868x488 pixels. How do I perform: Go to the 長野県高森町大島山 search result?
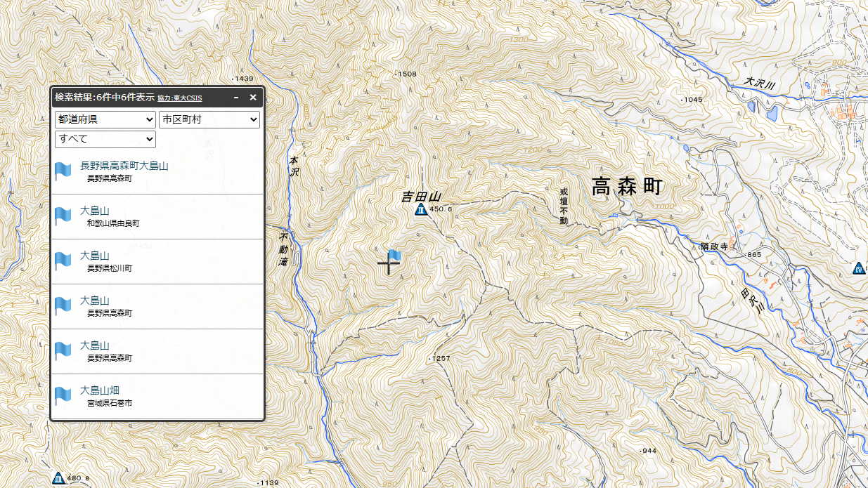coord(124,166)
